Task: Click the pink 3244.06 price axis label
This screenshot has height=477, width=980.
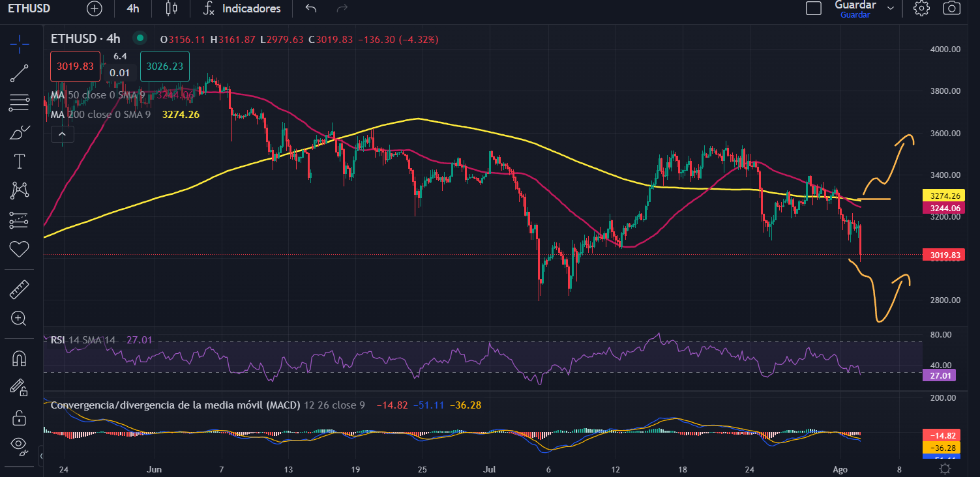Action: pos(944,208)
